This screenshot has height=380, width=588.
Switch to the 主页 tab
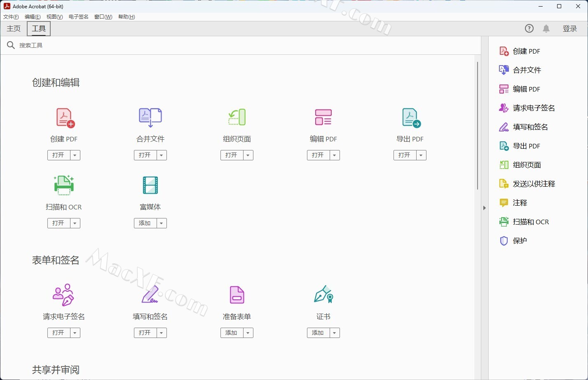(x=14, y=28)
